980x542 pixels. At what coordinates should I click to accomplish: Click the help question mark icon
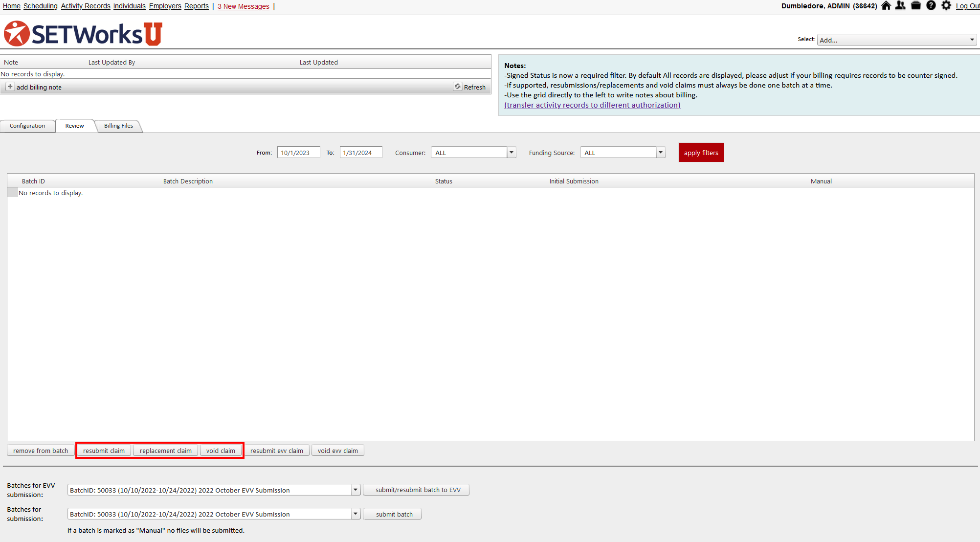(x=931, y=6)
